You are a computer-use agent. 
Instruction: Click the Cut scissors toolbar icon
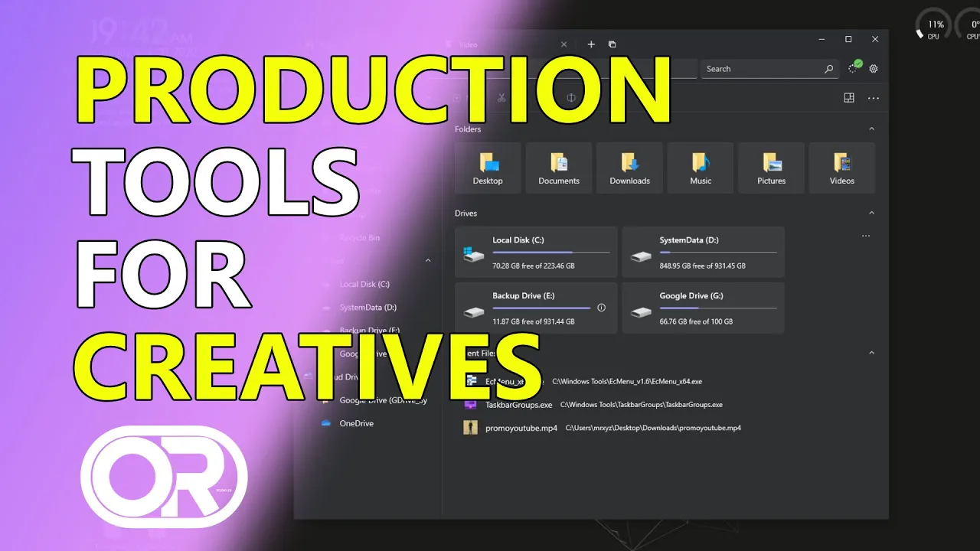tap(501, 98)
